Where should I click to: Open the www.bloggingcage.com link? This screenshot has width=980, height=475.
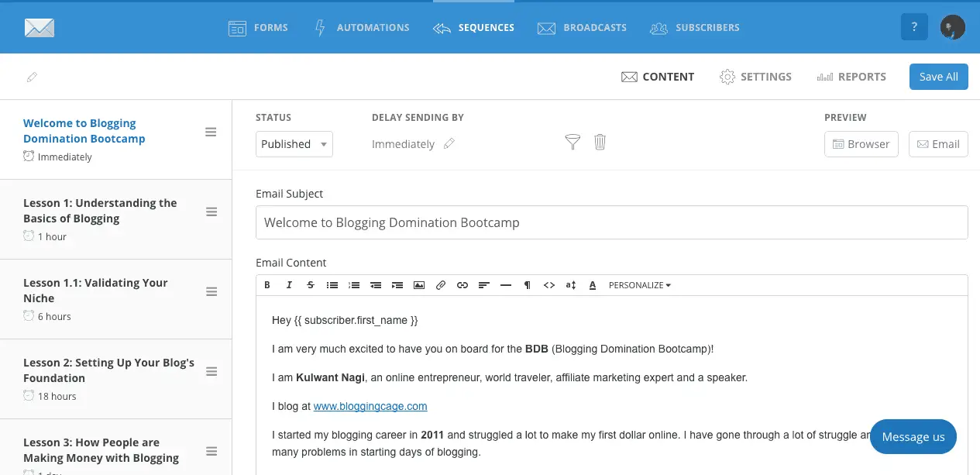tap(370, 406)
